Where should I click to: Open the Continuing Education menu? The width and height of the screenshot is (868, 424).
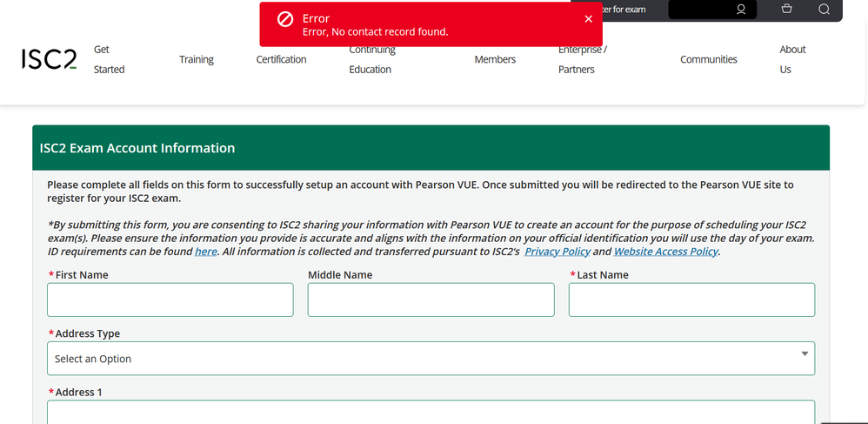click(x=372, y=59)
